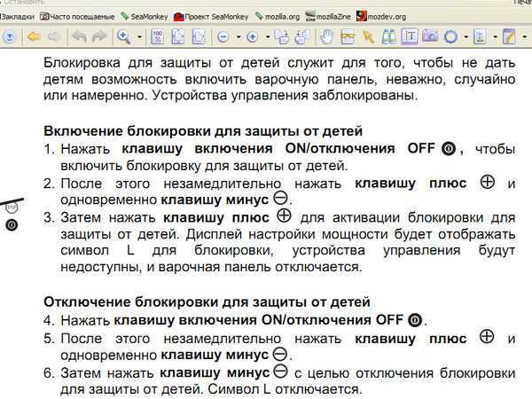The image size is (532, 399).
Task: Open the mozdev.org bookmark
Action: tap(381, 17)
